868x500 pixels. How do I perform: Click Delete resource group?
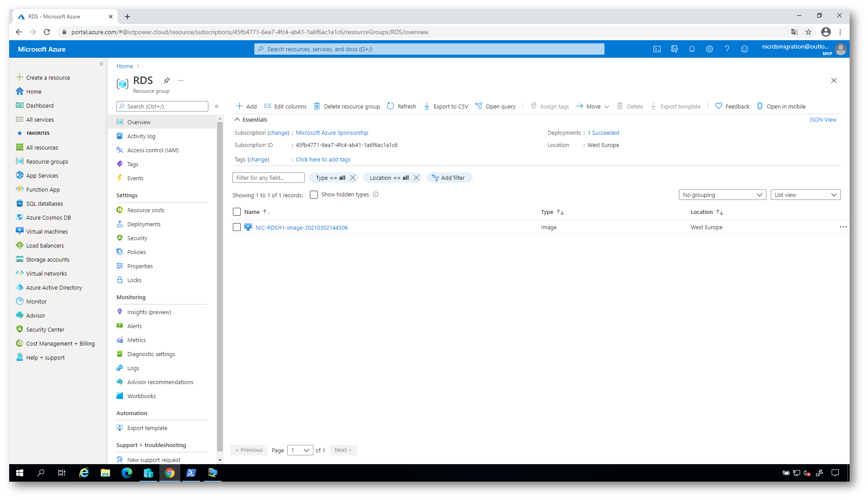click(x=347, y=106)
